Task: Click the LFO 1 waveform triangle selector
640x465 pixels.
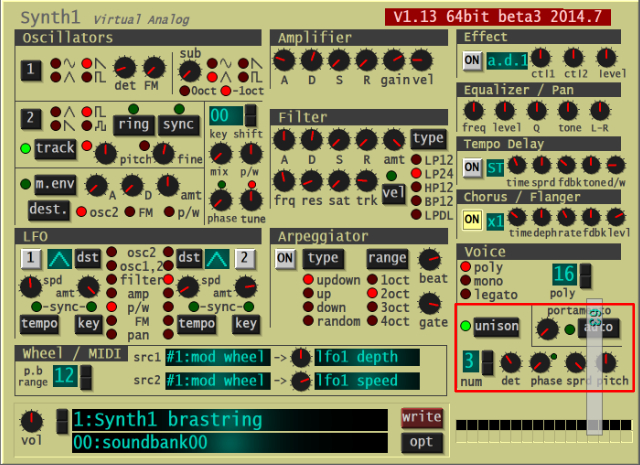Action: [60, 258]
